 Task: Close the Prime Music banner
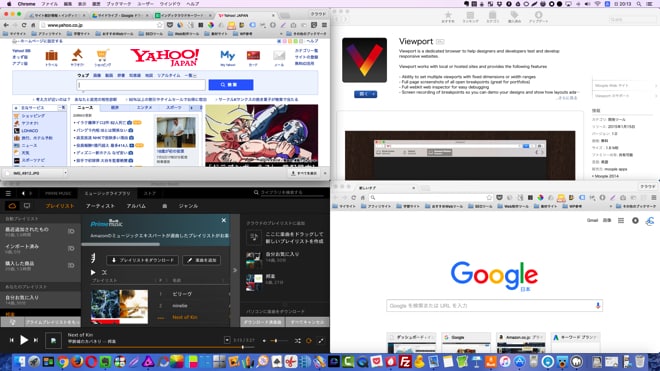click(224, 220)
